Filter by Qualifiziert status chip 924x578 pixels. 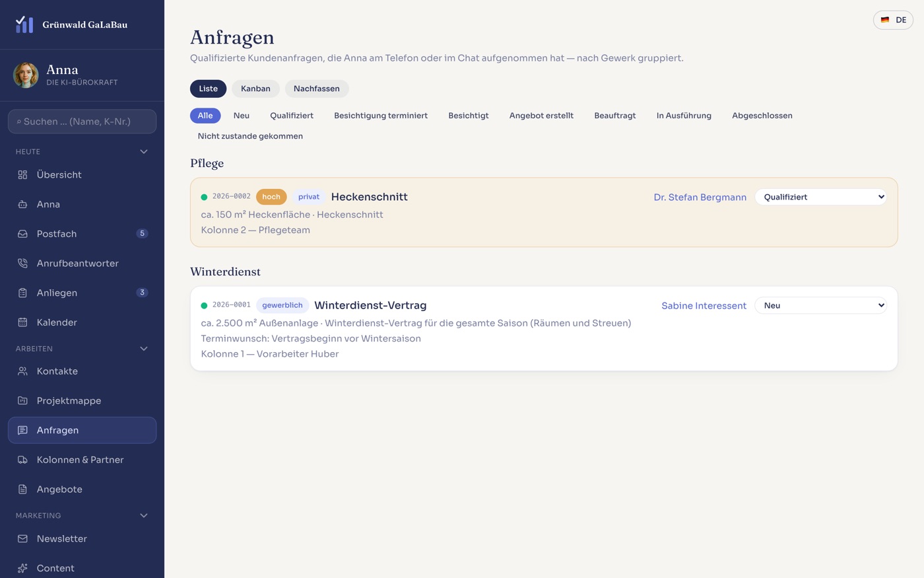(x=292, y=116)
